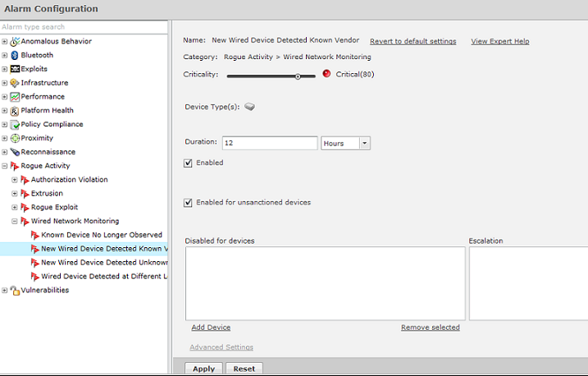Click the Infrastructure gear icon
Image resolution: width=588 pixels, height=376 pixels.
(x=15, y=83)
